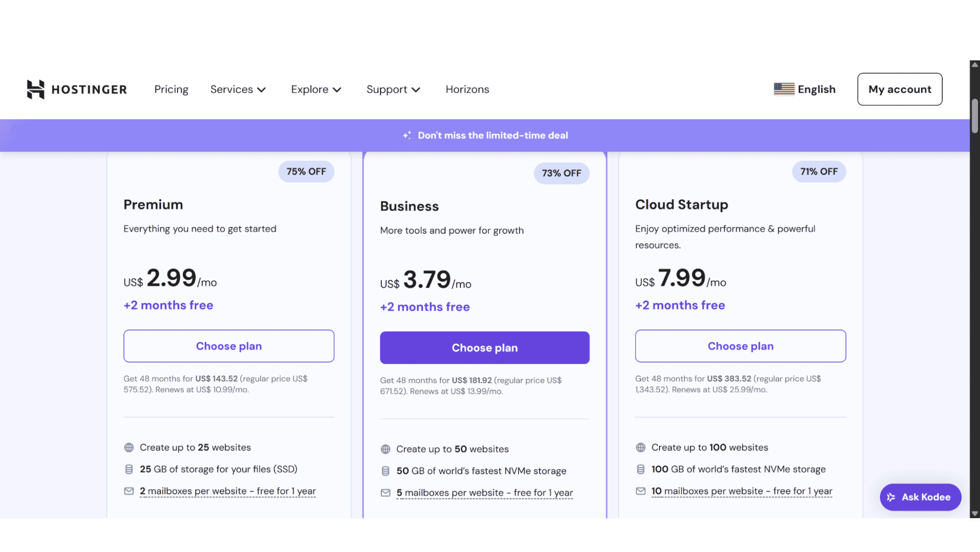Expand the Explore dropdown menu
The image size is (980, 552).
[316, 89]
